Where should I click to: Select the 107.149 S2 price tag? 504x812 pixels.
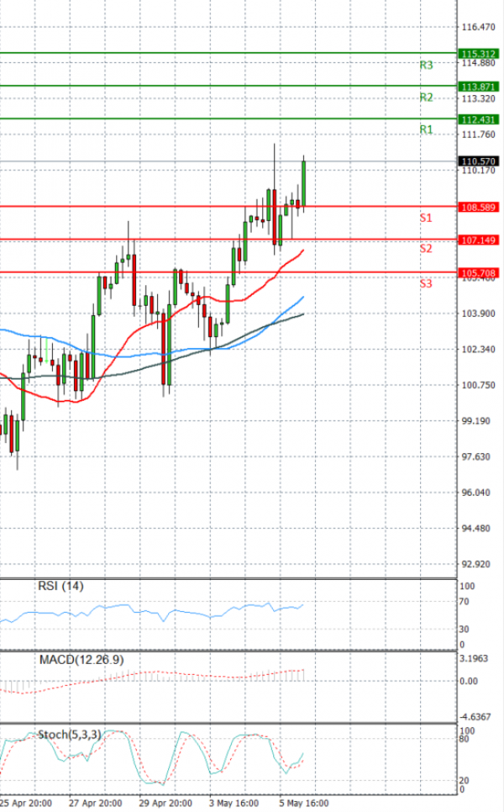coord(479,240)
